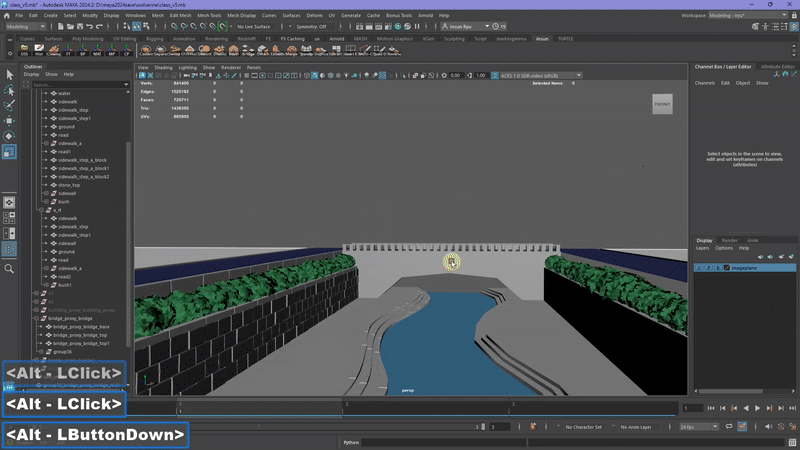The height and width of the screenshot is (450, 800).
Task: Click the Python command line label
Action: (351, 442)
